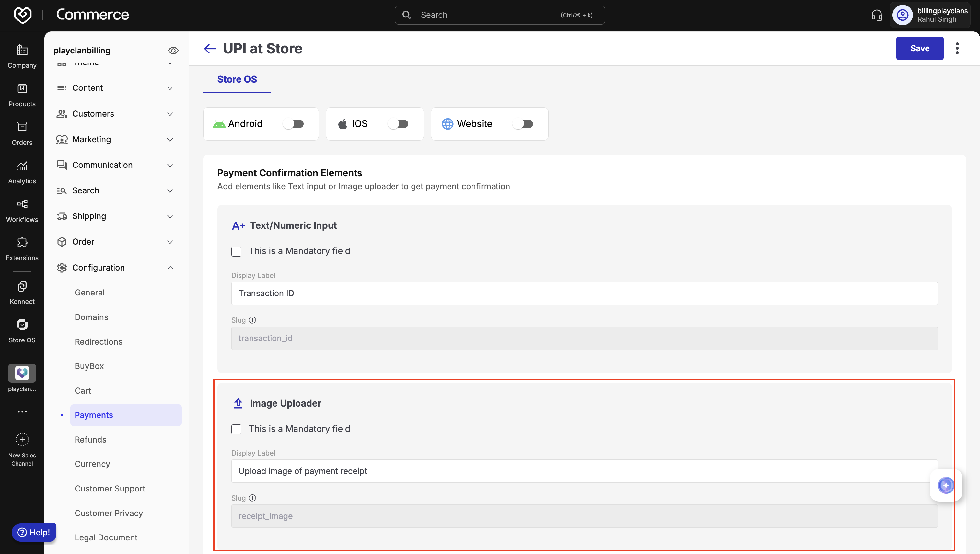This screenshot has width=980, height=554.
Task: Open Refunds under Configuration
Action: point(90,439)
